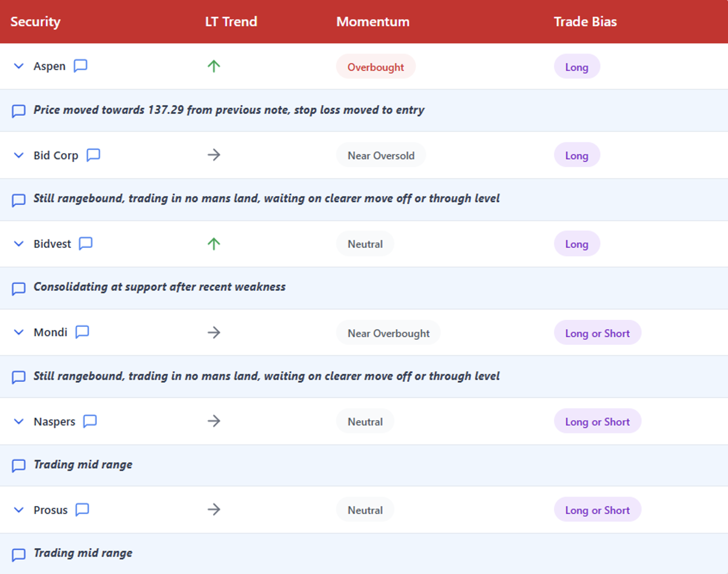Image resolution: width=728 pixels, height=574 pixels.
Task: Open the note icon next to Naspers
Action: (x=90, y=421)
